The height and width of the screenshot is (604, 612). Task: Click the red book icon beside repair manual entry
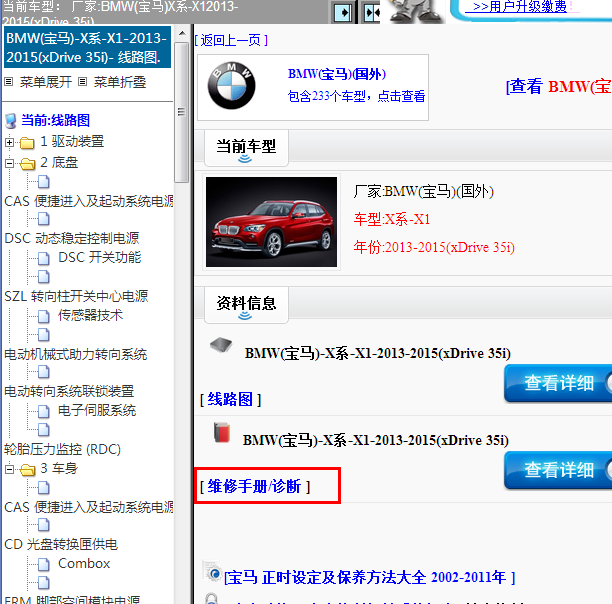tap(222, 432)
